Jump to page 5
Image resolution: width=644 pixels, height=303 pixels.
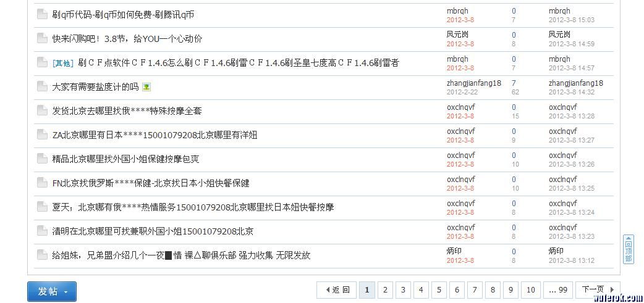point(439,290)
